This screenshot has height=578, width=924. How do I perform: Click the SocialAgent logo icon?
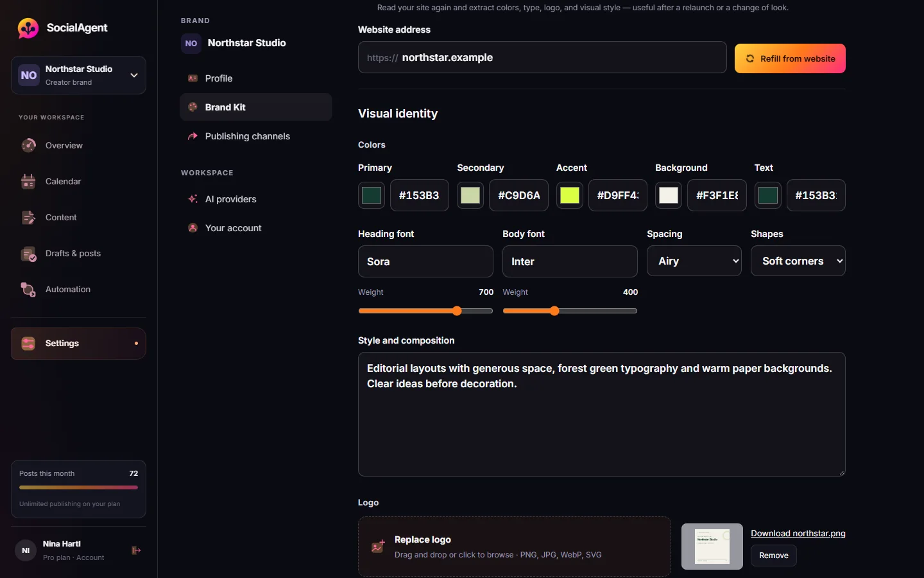tap(28, 28)
